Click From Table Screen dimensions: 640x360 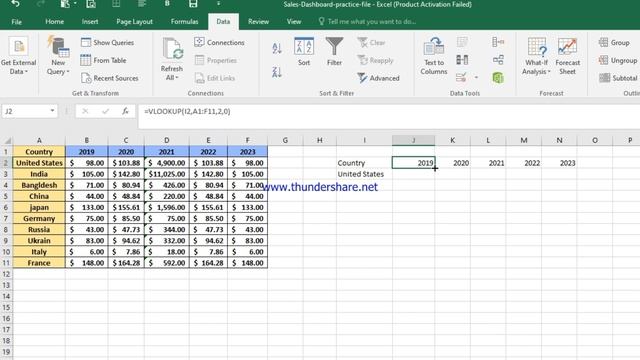click(104, 60)
